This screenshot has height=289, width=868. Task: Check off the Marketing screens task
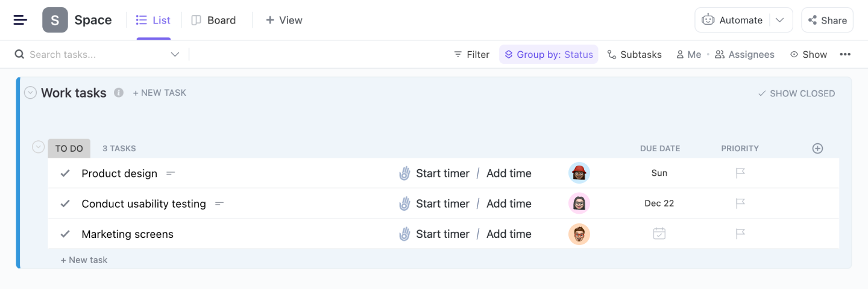65,234
